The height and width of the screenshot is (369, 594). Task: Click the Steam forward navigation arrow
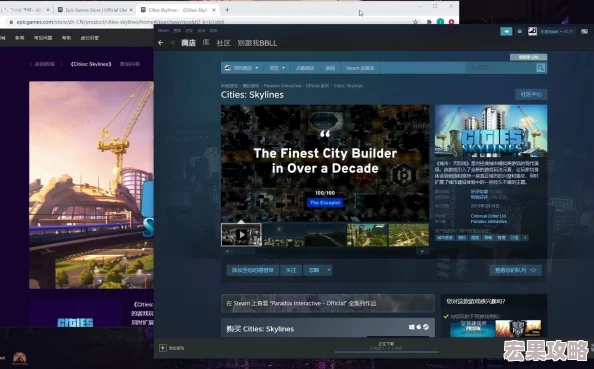172,43
